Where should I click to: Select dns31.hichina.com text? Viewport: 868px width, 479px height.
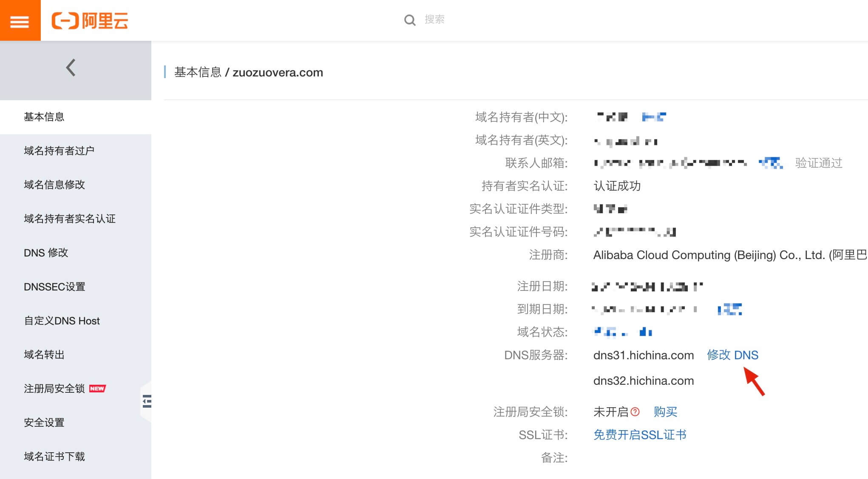click(x=644, y=355)
